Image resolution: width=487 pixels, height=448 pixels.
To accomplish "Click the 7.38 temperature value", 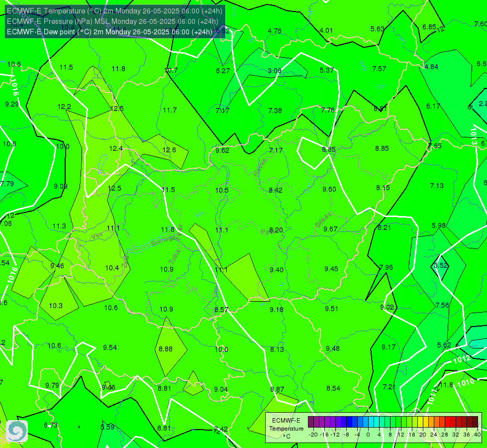I will pos(275,111).
